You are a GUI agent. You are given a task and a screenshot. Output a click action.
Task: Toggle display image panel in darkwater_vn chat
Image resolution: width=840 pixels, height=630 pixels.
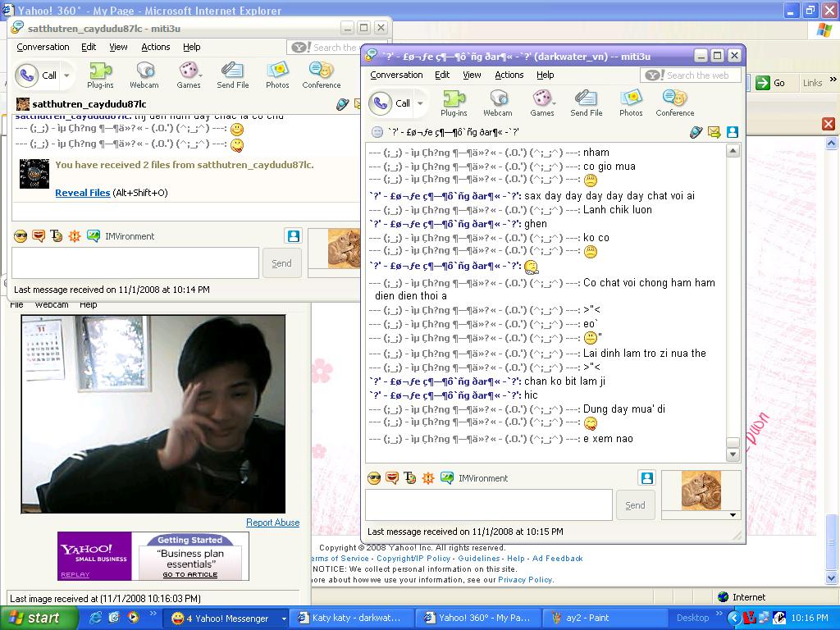point(647,478)
